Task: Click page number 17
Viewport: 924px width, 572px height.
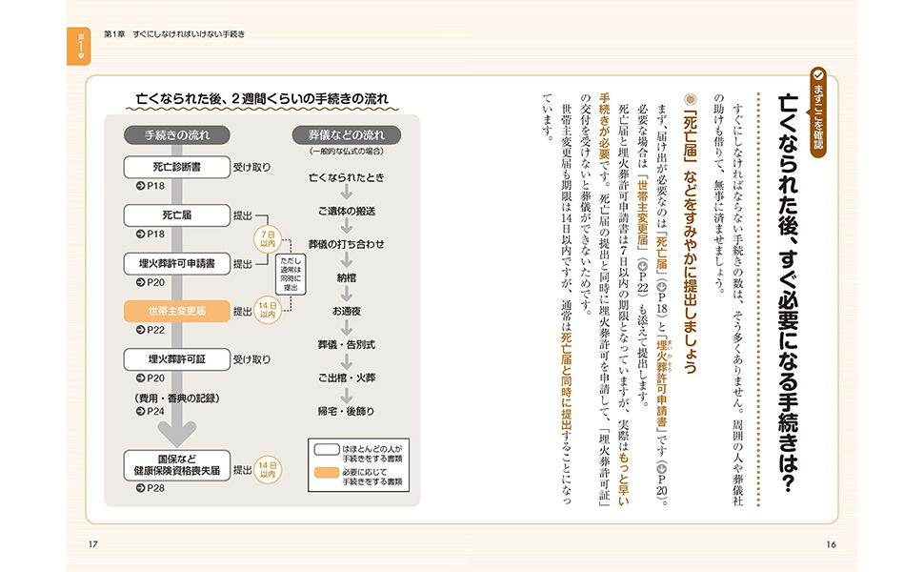Action: 92,544
